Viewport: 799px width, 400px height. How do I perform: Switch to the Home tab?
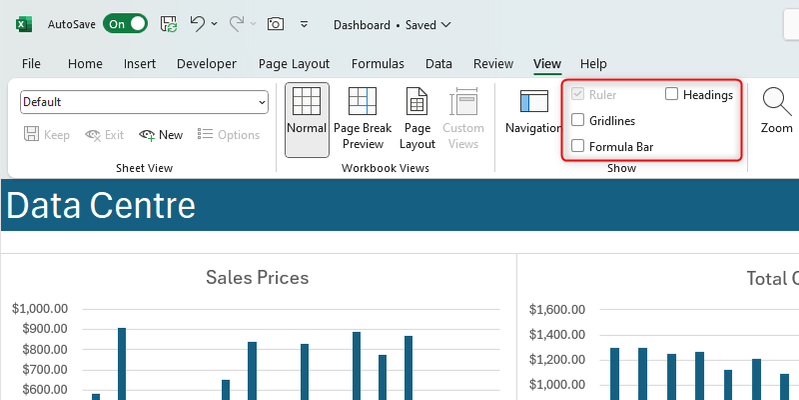point(85,64)
